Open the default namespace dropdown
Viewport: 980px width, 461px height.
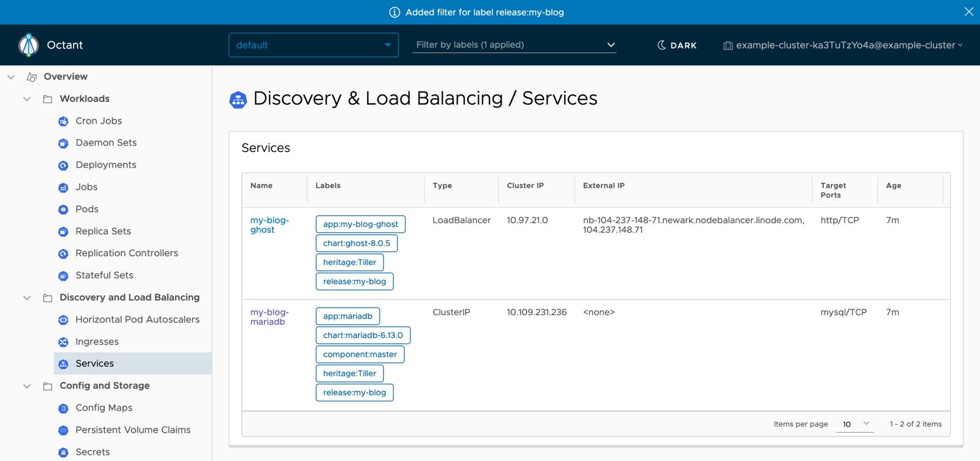point(313,45)
